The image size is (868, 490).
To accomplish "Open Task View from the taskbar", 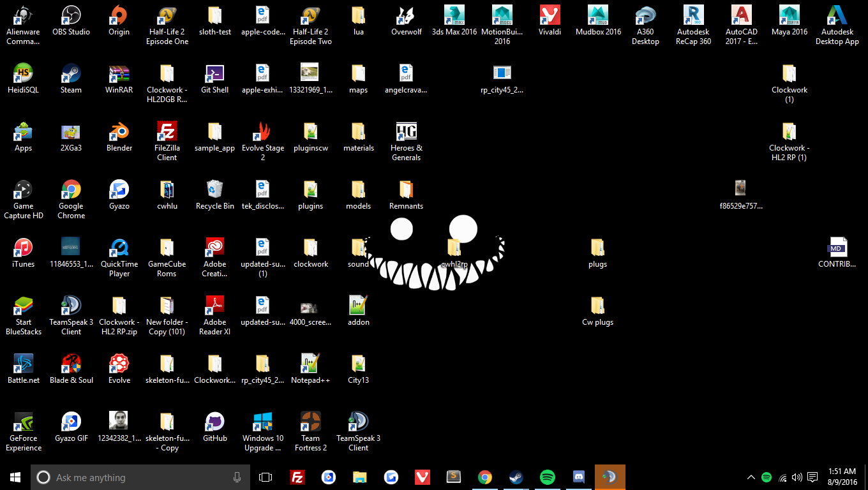I will coord(266,477).
